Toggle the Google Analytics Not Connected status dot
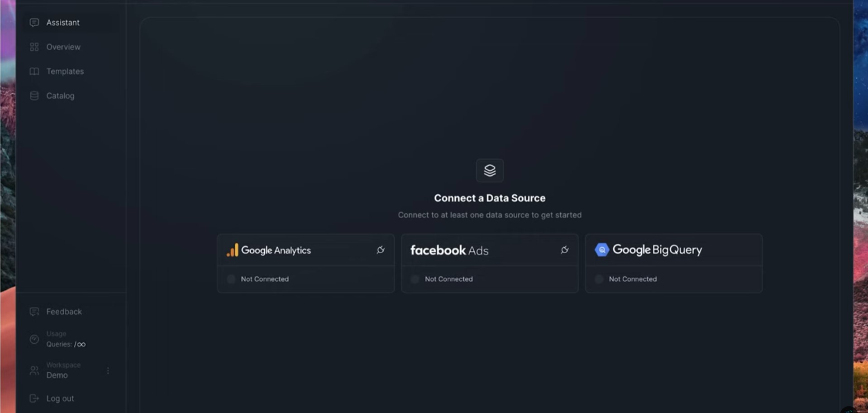 [x=231, y=279]
